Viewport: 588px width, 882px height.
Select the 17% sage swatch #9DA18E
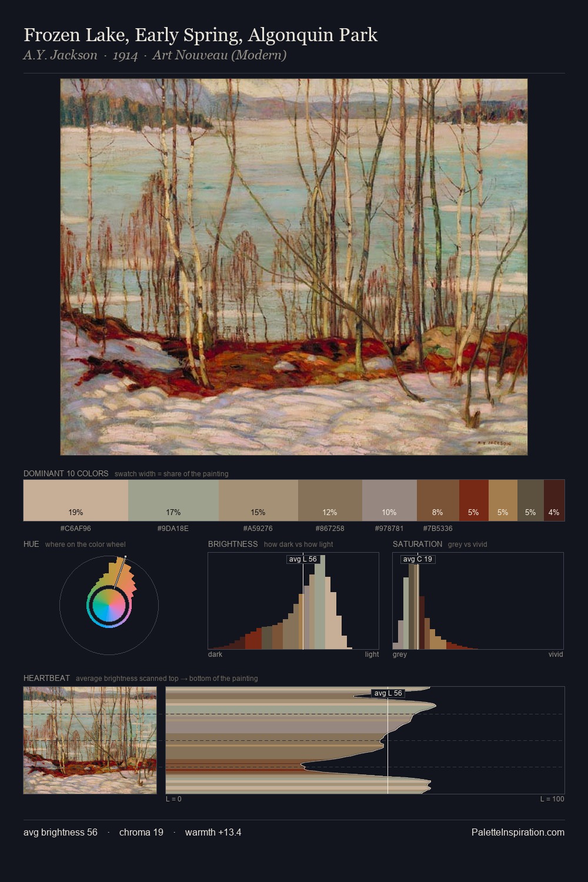[173, 500]
